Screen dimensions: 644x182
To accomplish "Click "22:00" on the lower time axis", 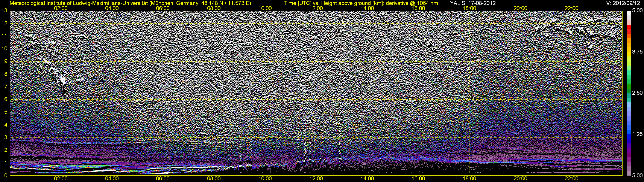I will click(x=571, y=179).
